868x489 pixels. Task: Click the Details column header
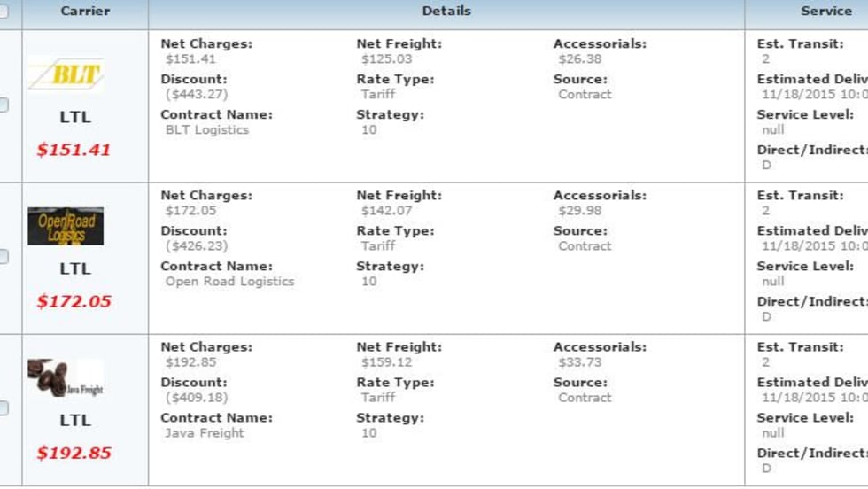pyautogui.click(x=446, y=12)
